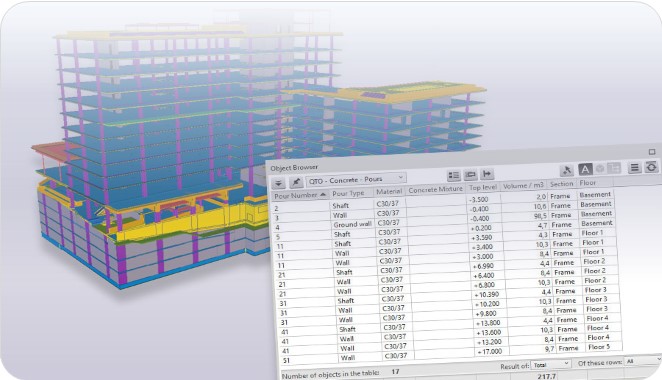This screenshot has width=662, height=380.
Task: Click the 'Pour Type' column header
Action: coord(348,193)
